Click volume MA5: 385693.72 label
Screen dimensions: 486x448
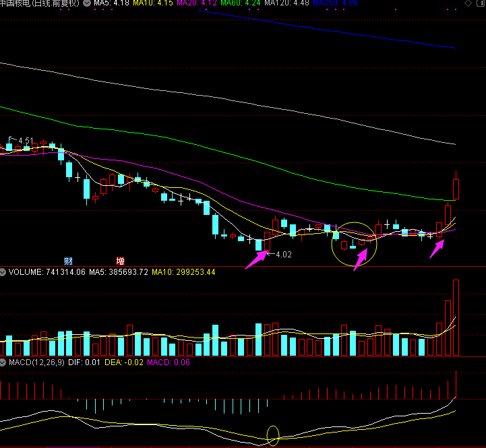tap(119, 272)
